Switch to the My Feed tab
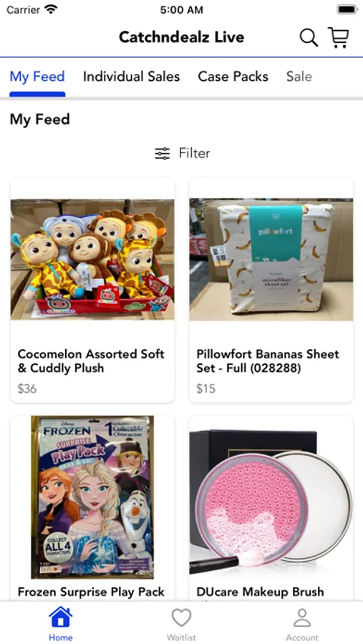This screenshot has height=644, width=363. pyautogui.click(x=37, y=77)
